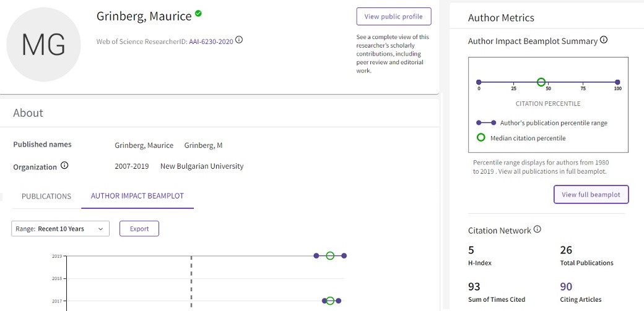The width and height of the screenshot is (644, 311).
Task: Click the green verified checkmark badge
Action: 198,13
